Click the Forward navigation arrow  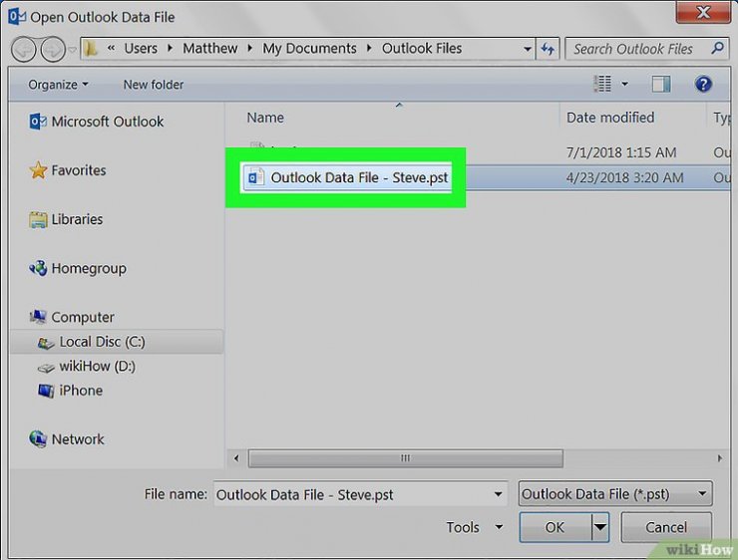[x=53, y=49]
